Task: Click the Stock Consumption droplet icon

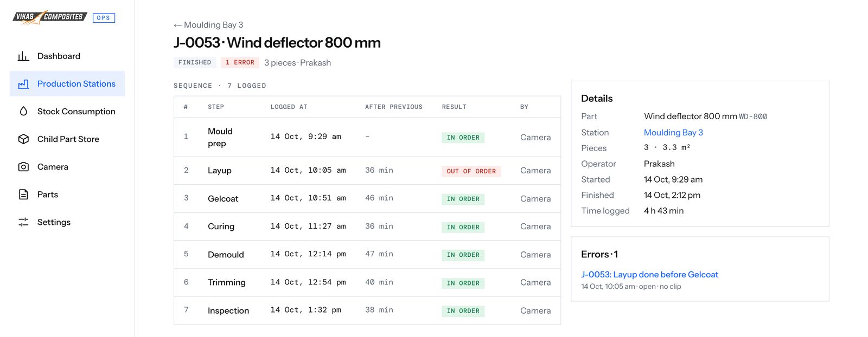Action: point(23,112)
